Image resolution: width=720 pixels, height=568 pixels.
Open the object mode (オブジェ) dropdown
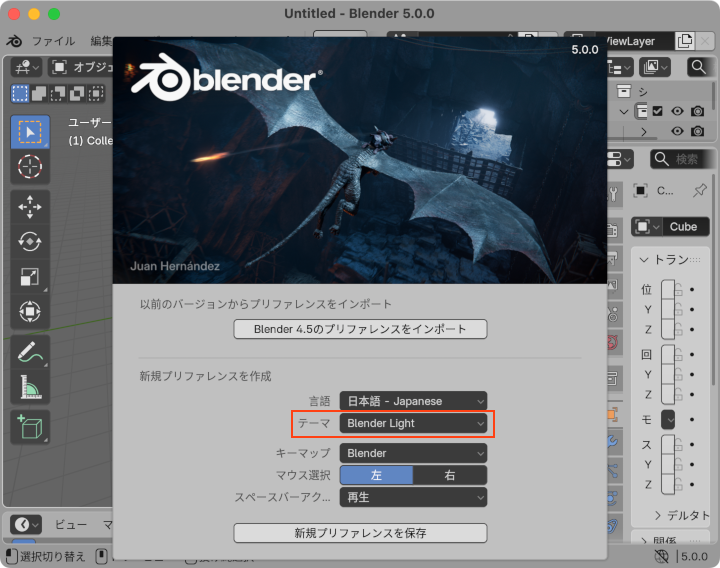coord(81,67)
